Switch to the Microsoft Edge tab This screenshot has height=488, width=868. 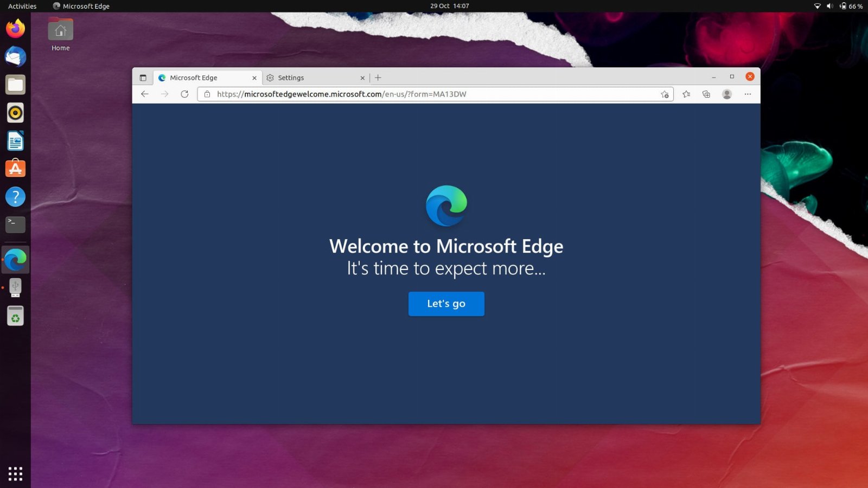pyautogui.click(x=207, y=78)
